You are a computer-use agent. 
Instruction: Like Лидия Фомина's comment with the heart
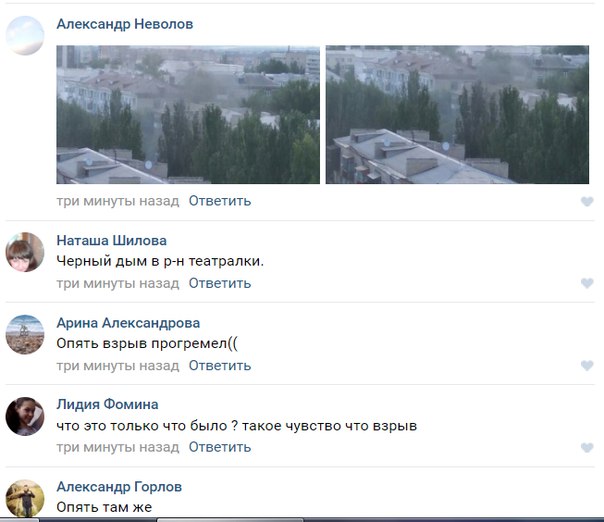[587, 448]
